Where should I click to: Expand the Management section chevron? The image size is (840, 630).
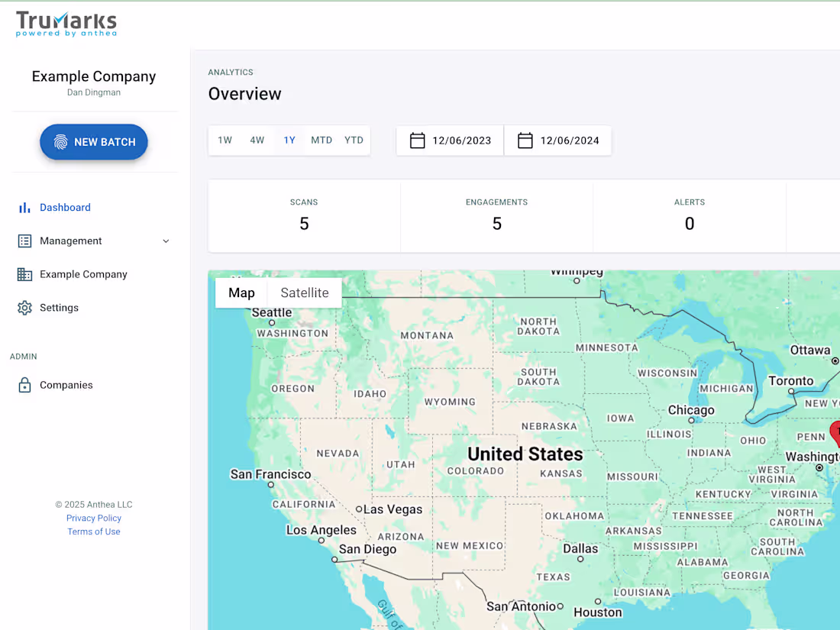point(166,241)
